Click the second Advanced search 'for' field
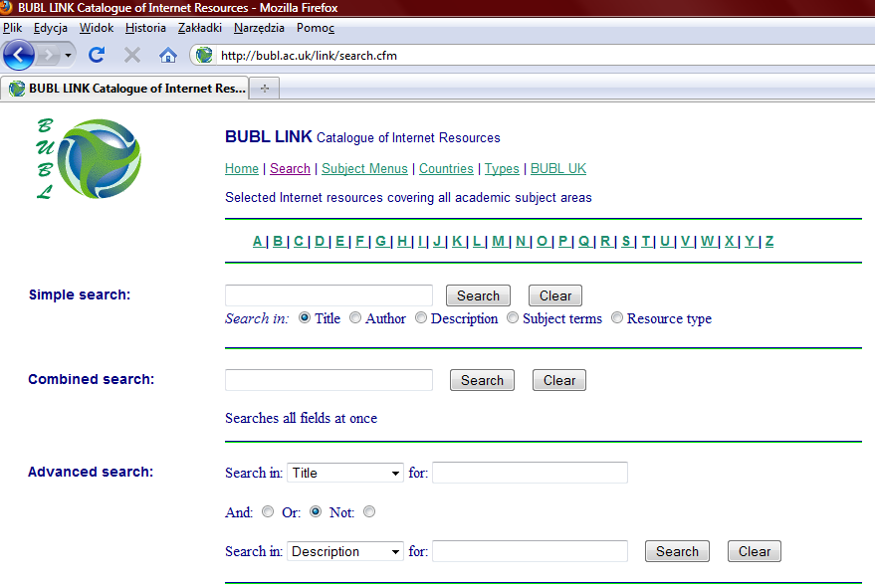Viewport: 875px width, 588px height. click(531, 551)
